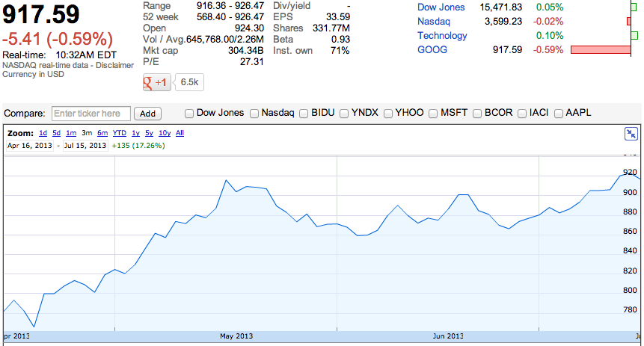The height and width of the screenshot is (346, 644).
Task: Switch chart zoom to 6m
Action: pyautogui.click(x=102, y=133)
